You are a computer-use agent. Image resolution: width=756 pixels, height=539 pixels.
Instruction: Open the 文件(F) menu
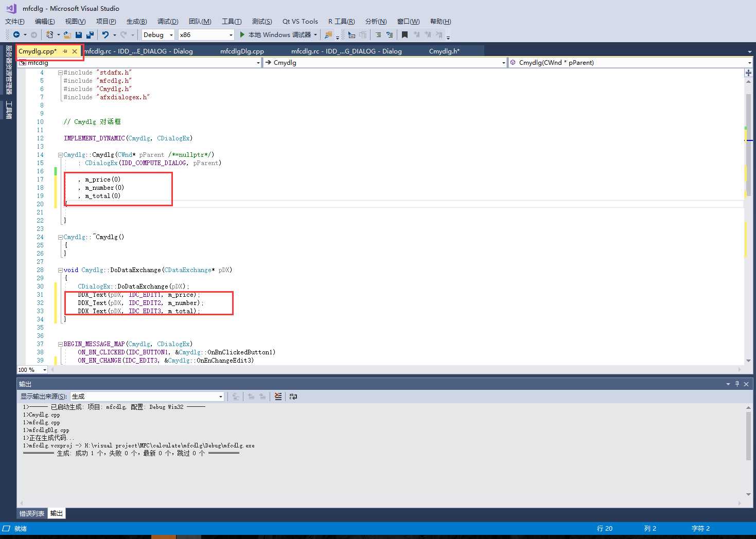tap(15, 22)
